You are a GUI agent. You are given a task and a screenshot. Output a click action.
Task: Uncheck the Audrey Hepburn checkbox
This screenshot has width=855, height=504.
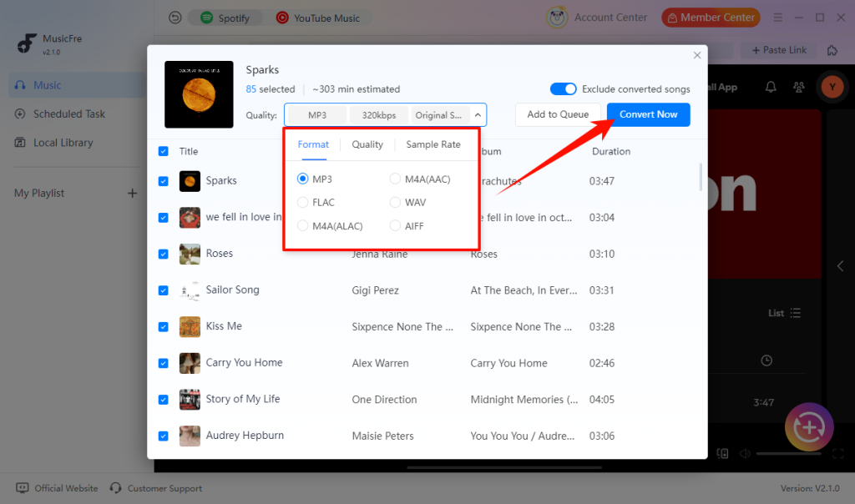click(x=163, y=436)
